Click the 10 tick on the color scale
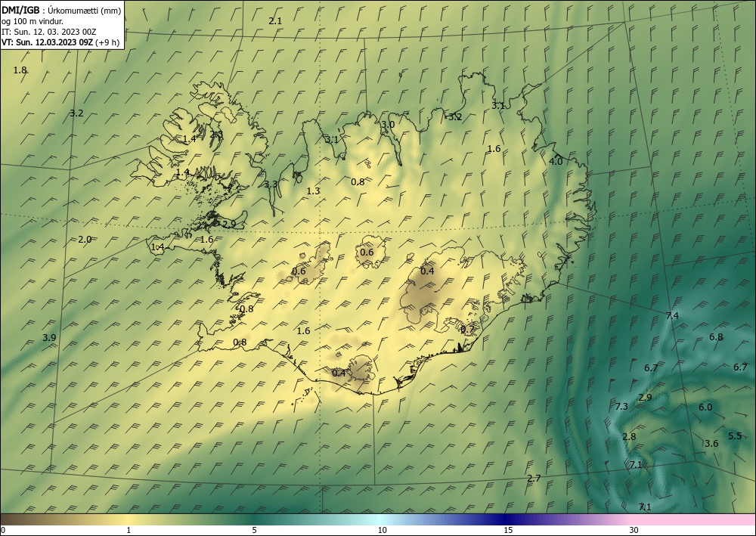 (383, 531)
